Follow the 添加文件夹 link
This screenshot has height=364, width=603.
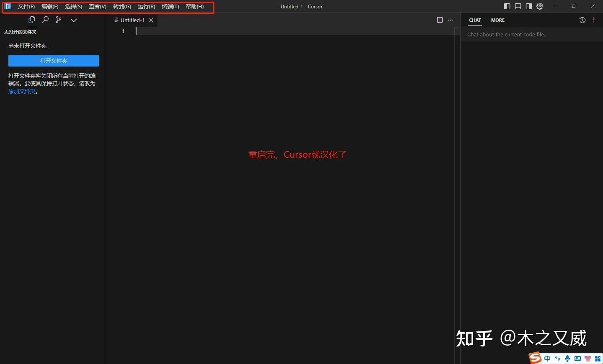tap(22, 91)
